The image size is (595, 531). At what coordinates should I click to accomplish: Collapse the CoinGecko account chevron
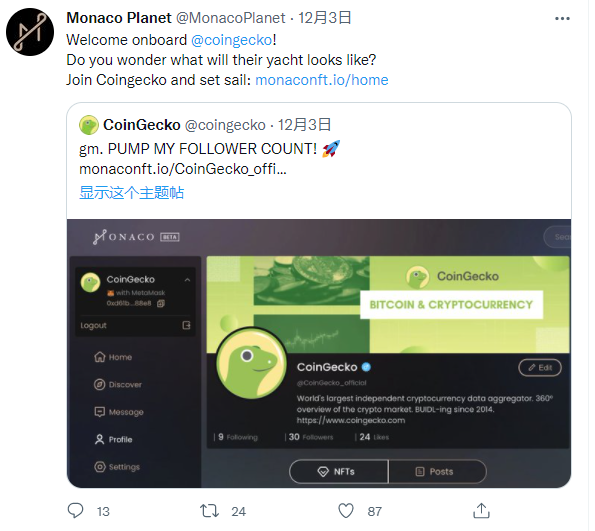point(187,280)
